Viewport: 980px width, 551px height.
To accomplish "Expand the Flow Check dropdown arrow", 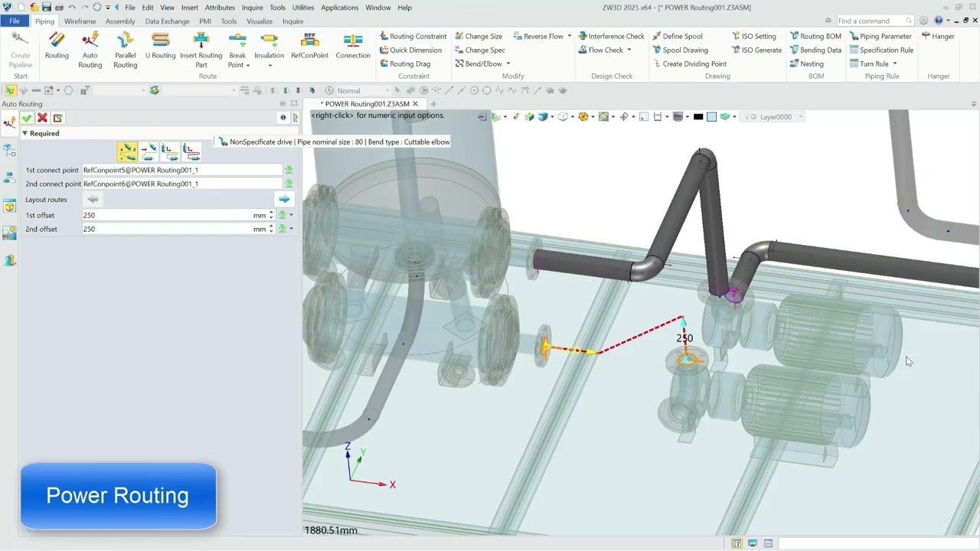I will click(629, 50).
